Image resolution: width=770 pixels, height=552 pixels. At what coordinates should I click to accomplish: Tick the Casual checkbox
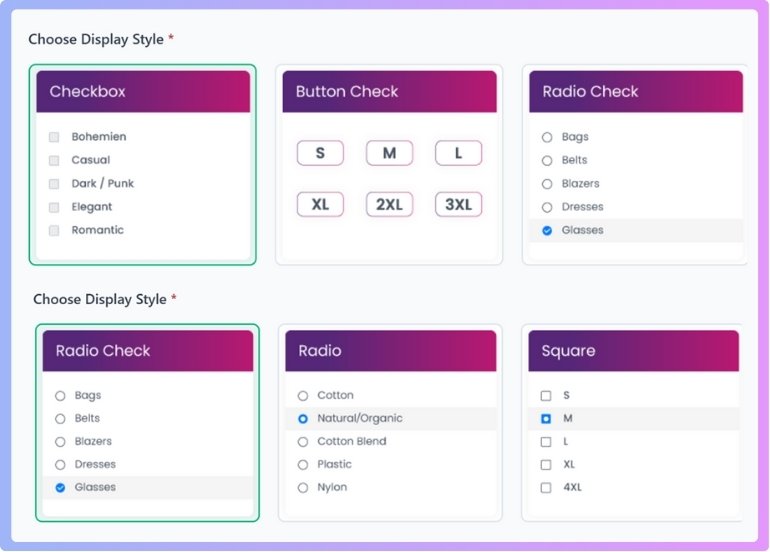54,161
